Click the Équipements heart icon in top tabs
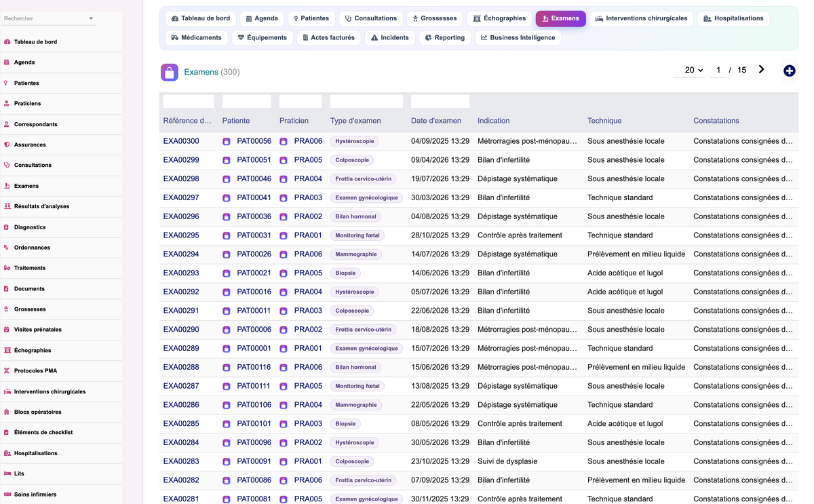 pos(241,38)
